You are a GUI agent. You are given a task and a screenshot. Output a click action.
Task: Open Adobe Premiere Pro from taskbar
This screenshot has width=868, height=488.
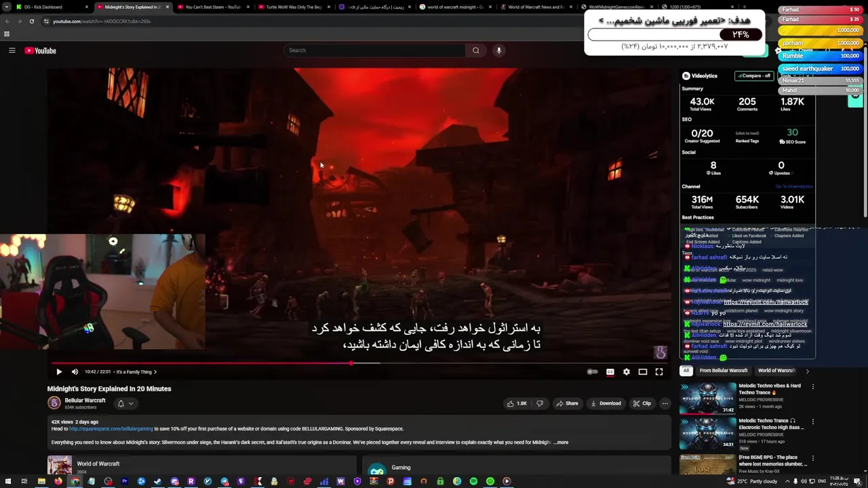[x=125, y=481]
